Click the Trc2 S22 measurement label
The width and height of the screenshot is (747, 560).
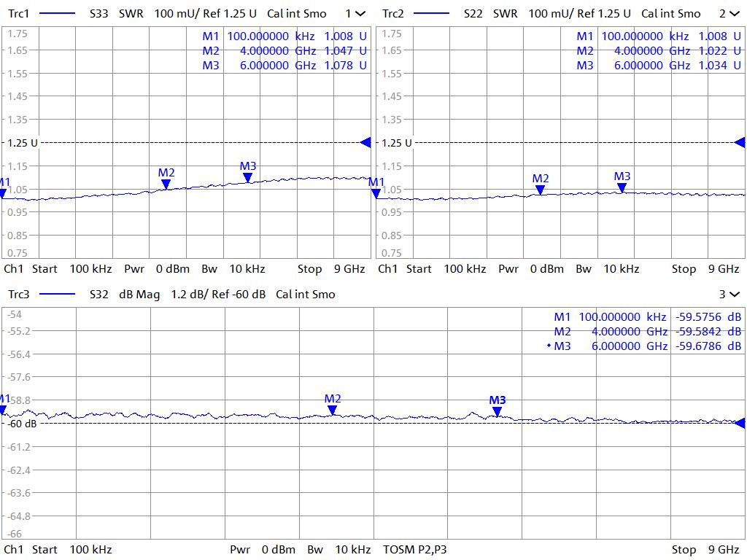(474, 14)
